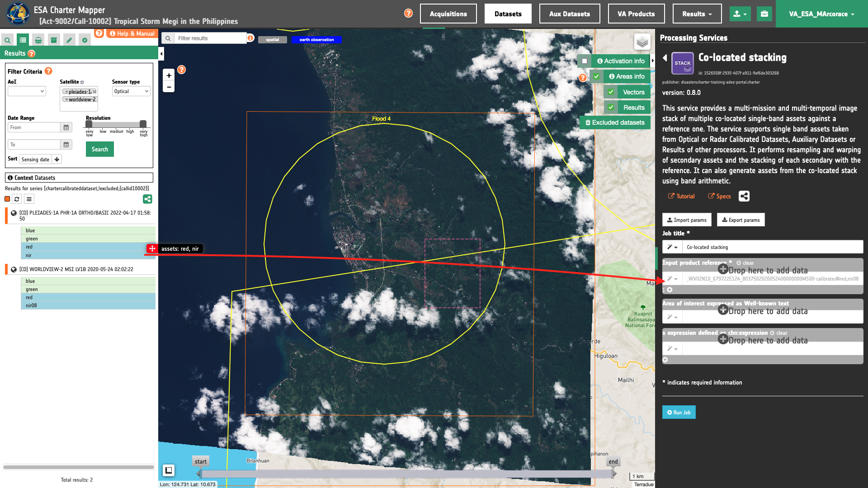Click the green Search button
Image resolution: width=868 pixels, height=488 pixels.
coord(100,149)
